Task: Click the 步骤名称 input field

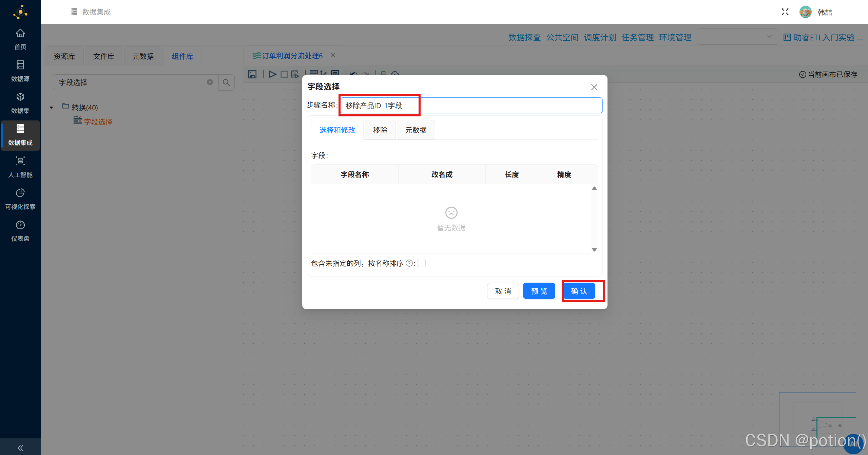Action: coord(471,106)
